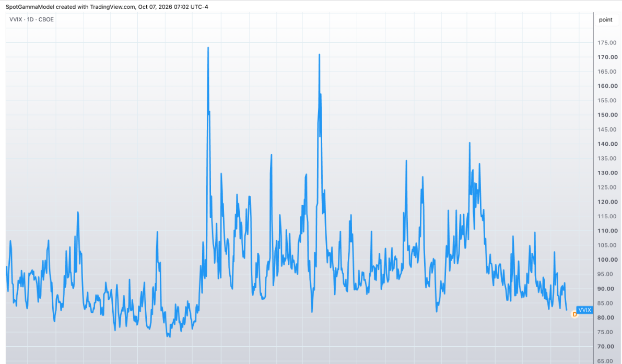Viewport: 622px width, 364px height.
Task: Click the 115.00 price axis label
Action: (607, 217)
